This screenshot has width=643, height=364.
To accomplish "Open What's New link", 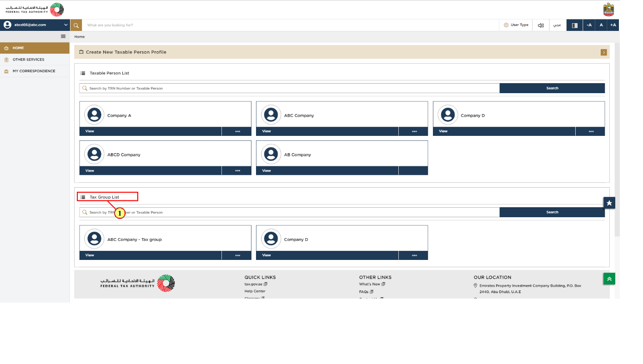I will (x=372, y=284).
